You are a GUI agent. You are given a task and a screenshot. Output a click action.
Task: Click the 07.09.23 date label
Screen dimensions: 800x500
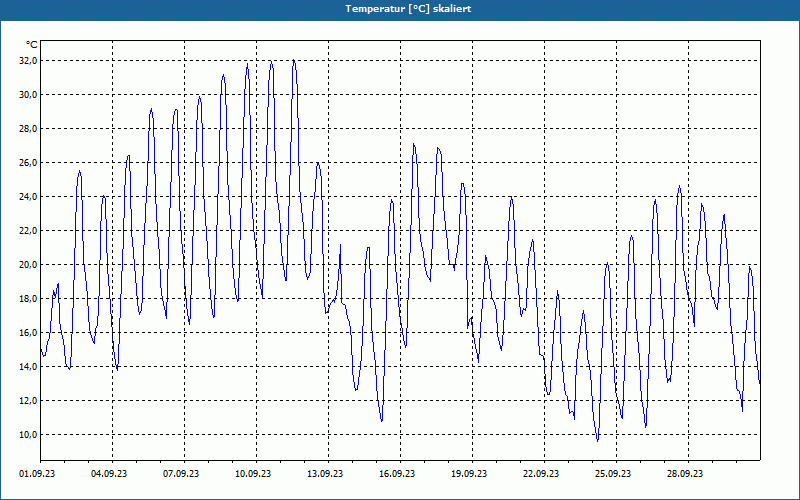coord(181,474)
